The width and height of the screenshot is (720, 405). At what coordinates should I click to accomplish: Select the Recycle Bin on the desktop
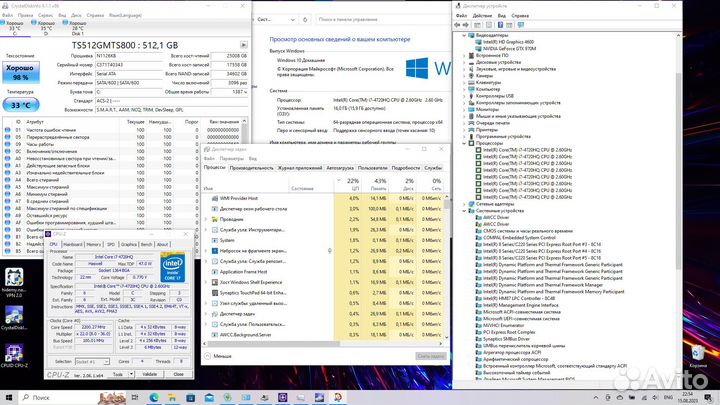[698, 357]
